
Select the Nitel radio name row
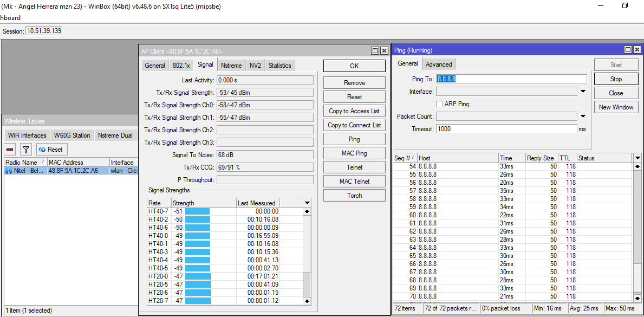24,171
